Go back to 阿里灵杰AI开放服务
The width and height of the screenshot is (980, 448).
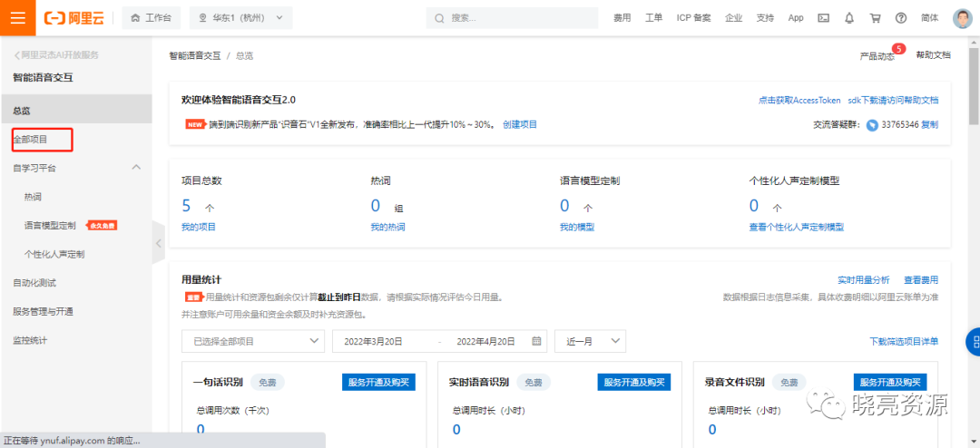pos(57,55)
